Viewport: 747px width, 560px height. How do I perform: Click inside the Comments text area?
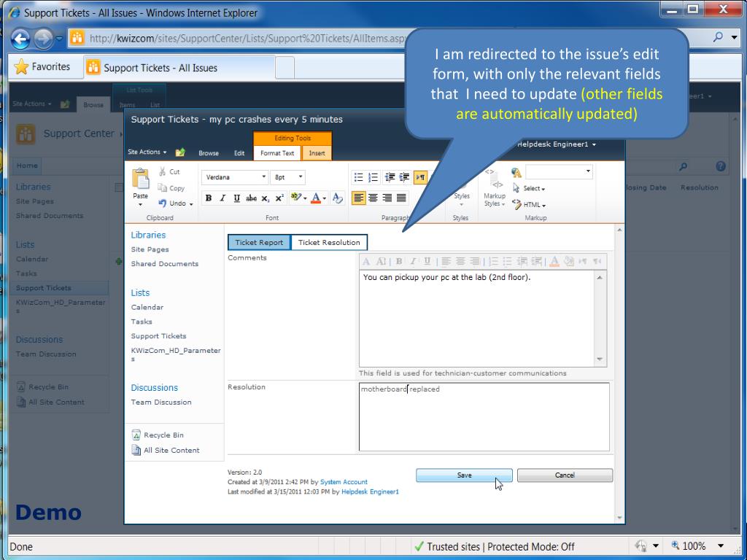point(477,318)
